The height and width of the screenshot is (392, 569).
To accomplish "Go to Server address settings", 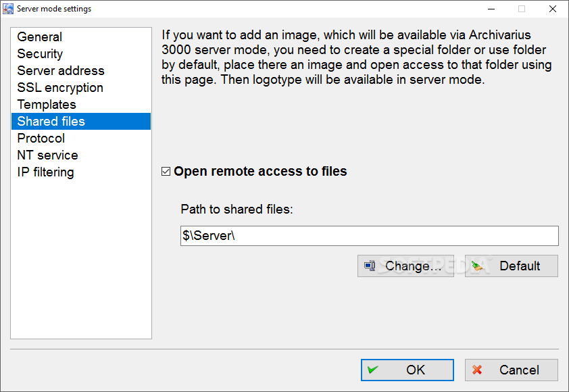I will [x=61, y=71].
